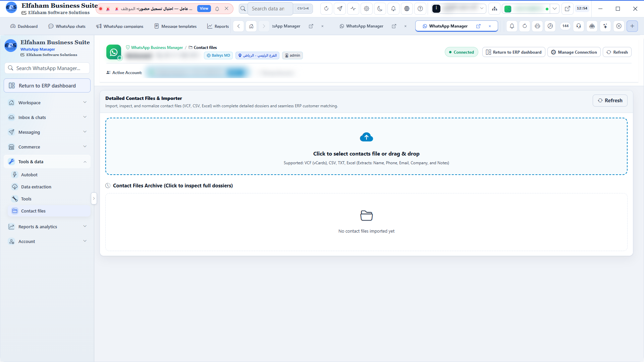
Task: Click the sparkle AI icon
Action: [605, 26]
